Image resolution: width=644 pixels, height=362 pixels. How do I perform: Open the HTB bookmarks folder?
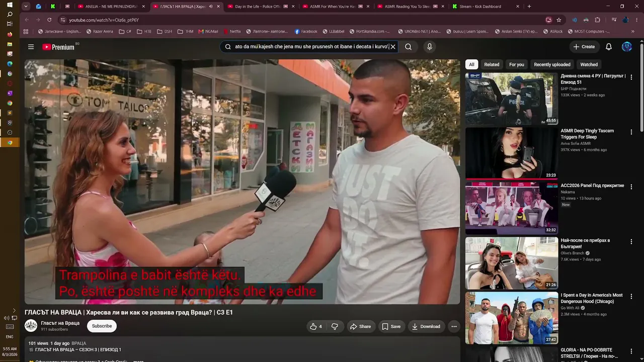[144, 31]
